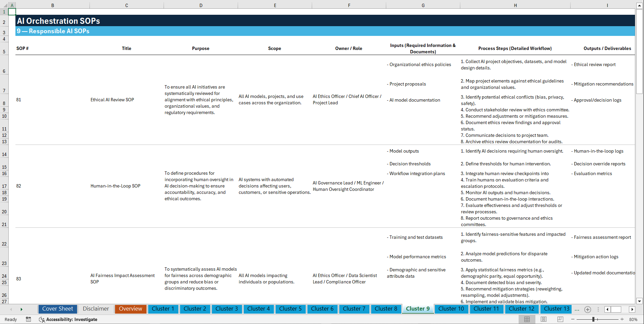Open Page Break Preview view
Image resolution: width=644 pixels, height=324 pixels.
559,319
